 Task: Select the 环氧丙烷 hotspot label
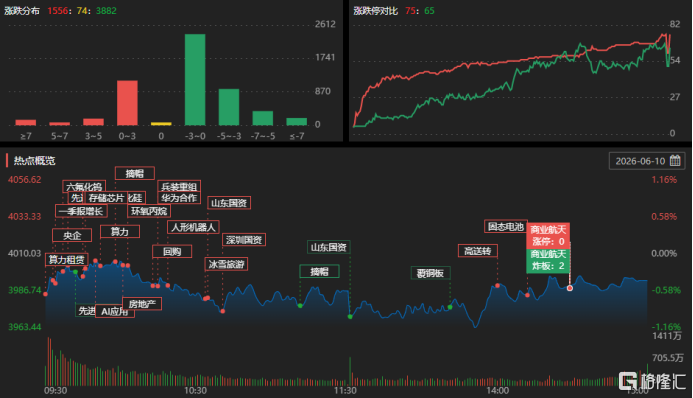pyautogui.click(x=149, y=211)
